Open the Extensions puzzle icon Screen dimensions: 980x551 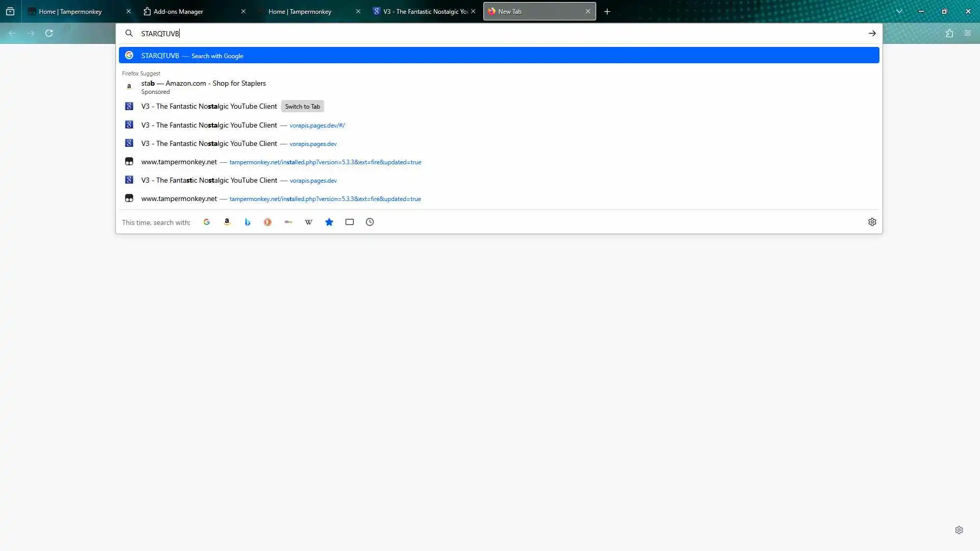pos(949,33)
